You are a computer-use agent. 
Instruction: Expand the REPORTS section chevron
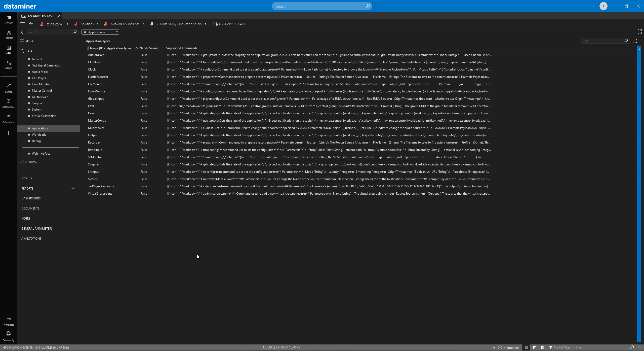73,188
